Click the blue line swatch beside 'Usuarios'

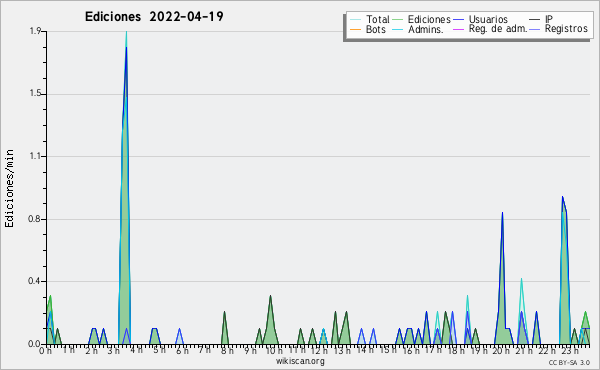click(x=458, y=20)
